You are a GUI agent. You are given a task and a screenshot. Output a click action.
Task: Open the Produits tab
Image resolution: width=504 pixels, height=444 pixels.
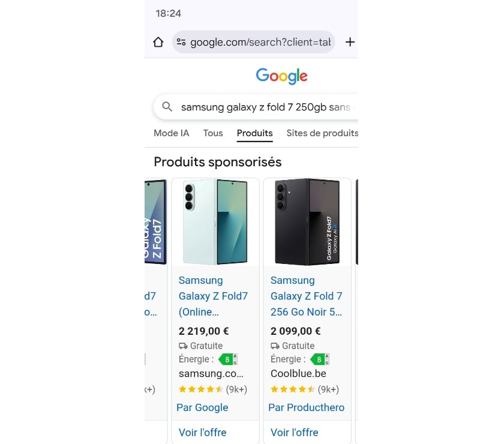click(x=254, y=133)
